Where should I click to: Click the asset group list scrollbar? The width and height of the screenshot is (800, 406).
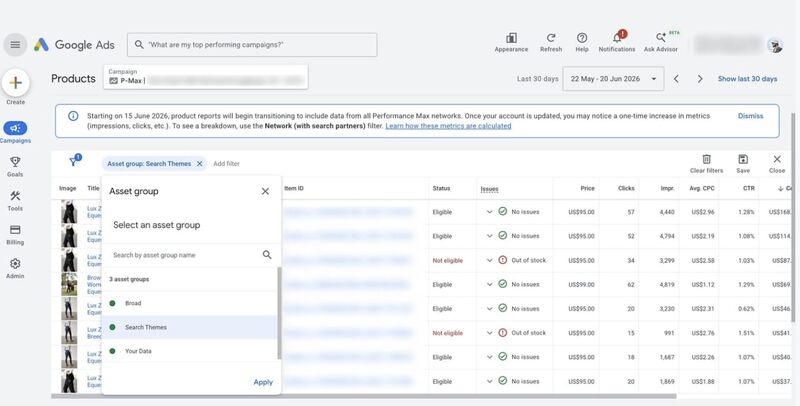tap(279, 312)
